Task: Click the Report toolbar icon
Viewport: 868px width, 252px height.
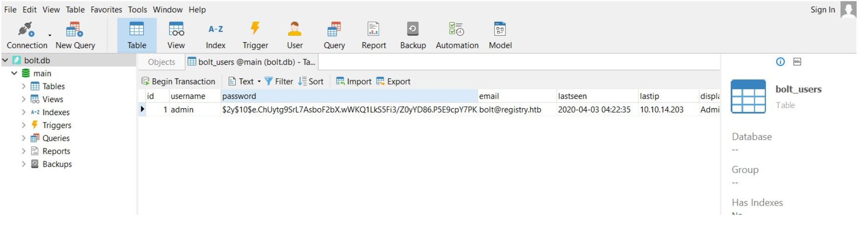Action: (x=373, y=30)
